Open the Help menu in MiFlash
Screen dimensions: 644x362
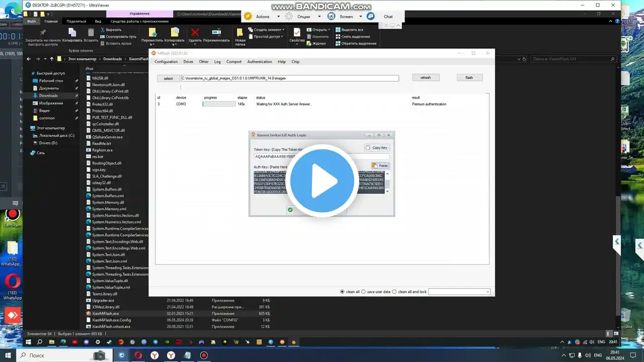click(x=282, y=62)
